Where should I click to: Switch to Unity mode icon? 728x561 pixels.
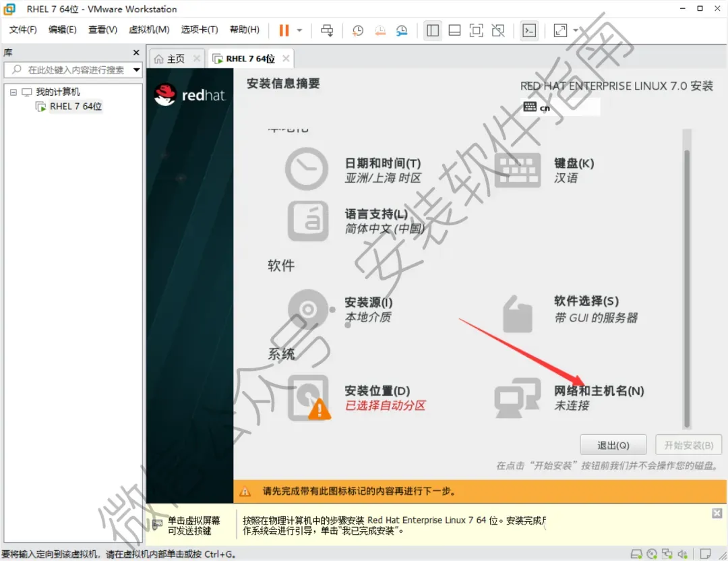click(498, 30)
